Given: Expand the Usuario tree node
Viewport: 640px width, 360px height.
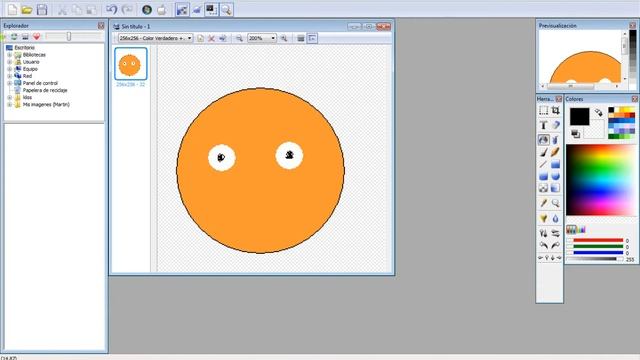Looking at the screenshot, I should [x=9, y=62].
